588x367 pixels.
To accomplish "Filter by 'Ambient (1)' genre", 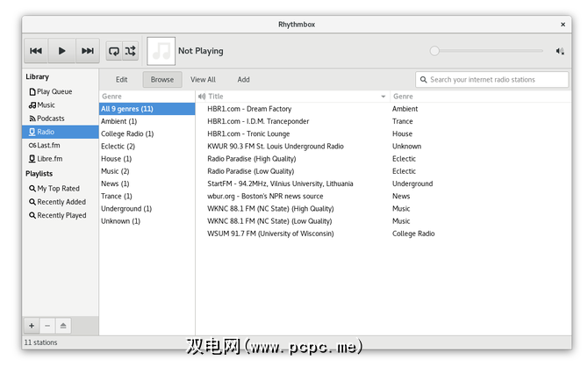I will (x=147, y=121).
